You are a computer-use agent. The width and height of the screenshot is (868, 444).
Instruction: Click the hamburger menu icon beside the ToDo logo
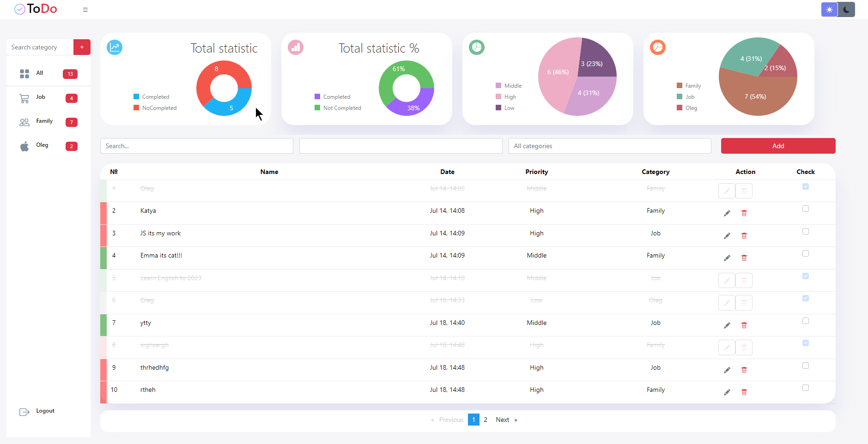click(85, 10)
